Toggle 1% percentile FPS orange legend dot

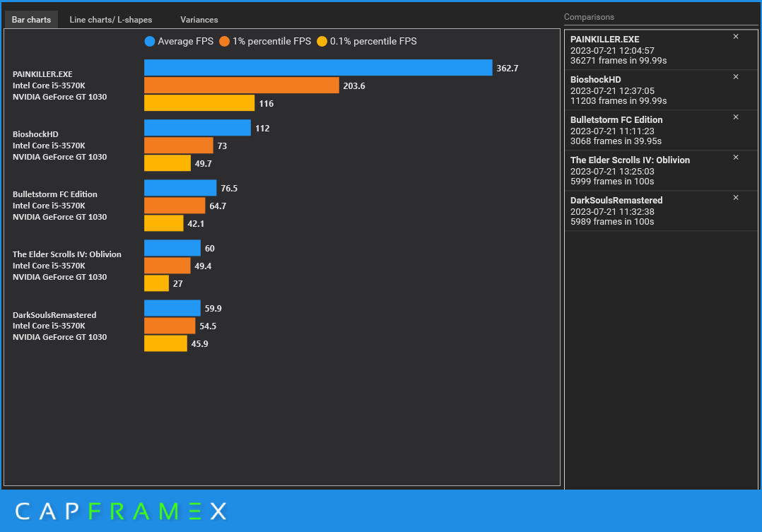(x=224, y=41)
